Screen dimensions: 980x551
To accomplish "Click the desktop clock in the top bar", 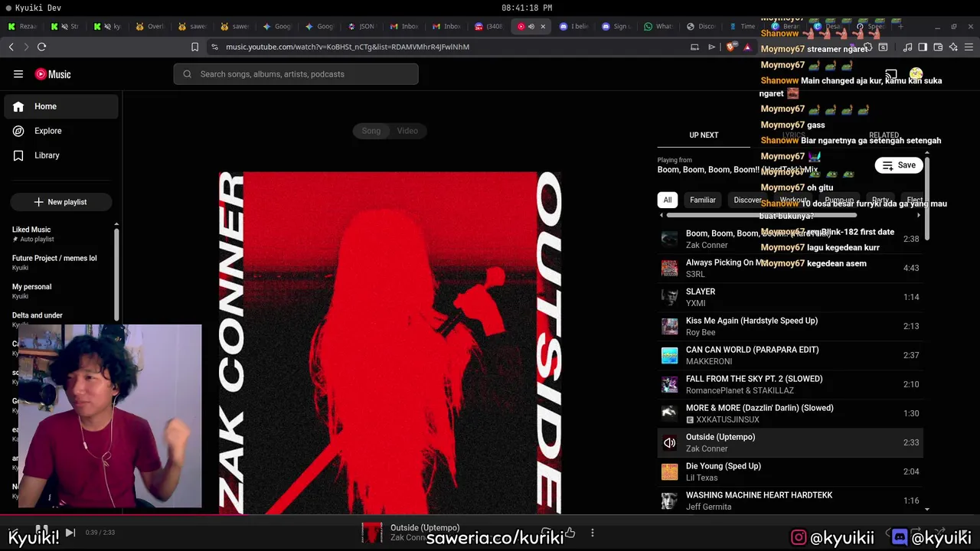I will [x=527, y=8].
